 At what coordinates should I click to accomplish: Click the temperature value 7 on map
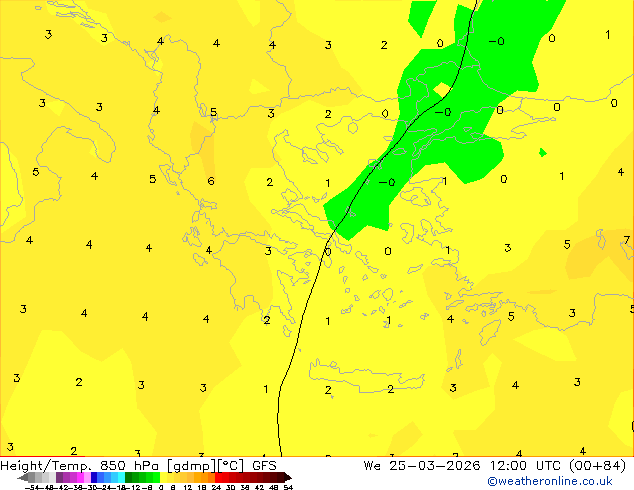tap(627, 240)
